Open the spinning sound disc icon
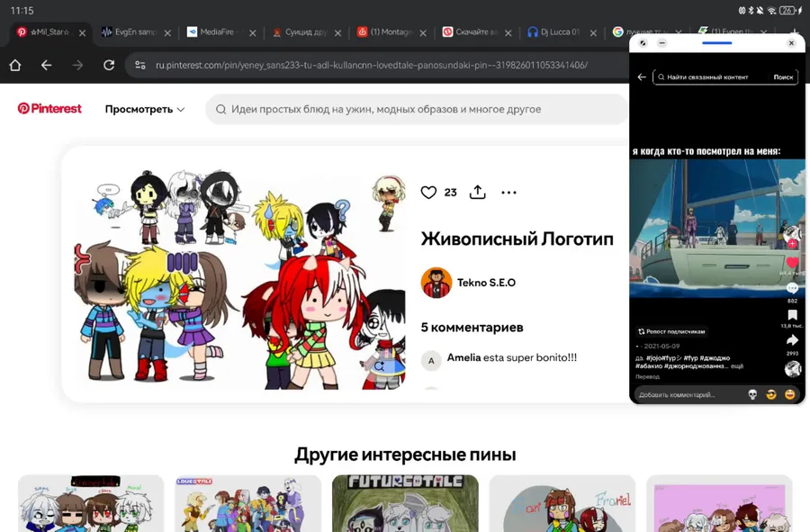Image resolution: width=810 pixels, height=532 pixels. [x=792, y=369]
